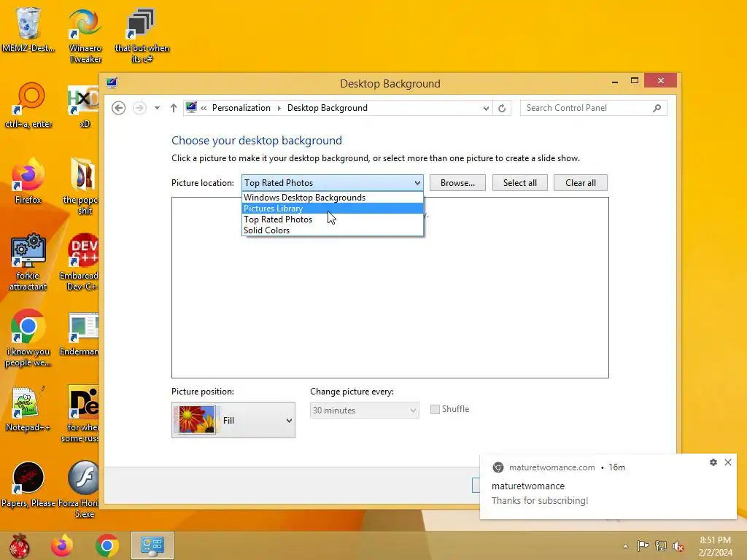Click the window icon in title bar
The image size is (747, 560).
[x=112, y=83]
